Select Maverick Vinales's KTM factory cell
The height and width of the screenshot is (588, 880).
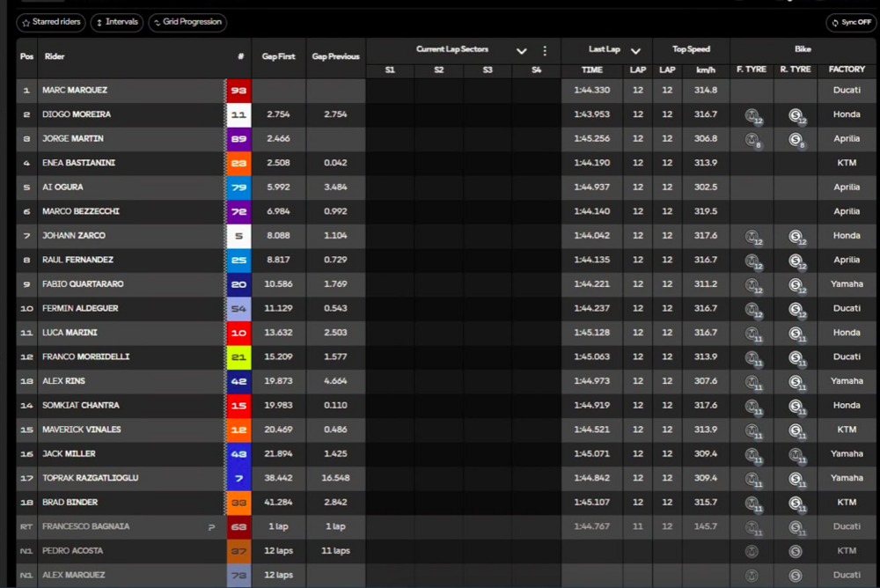point(847,430)
